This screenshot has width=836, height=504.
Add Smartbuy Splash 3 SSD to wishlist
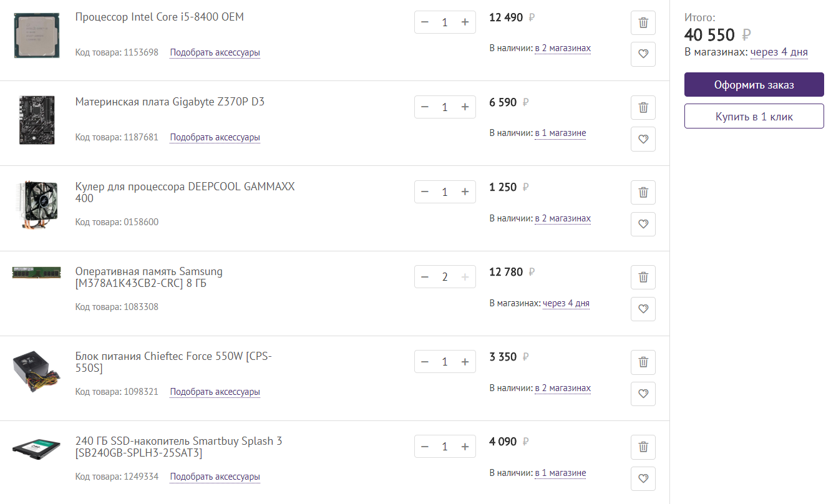coord(643,478)
